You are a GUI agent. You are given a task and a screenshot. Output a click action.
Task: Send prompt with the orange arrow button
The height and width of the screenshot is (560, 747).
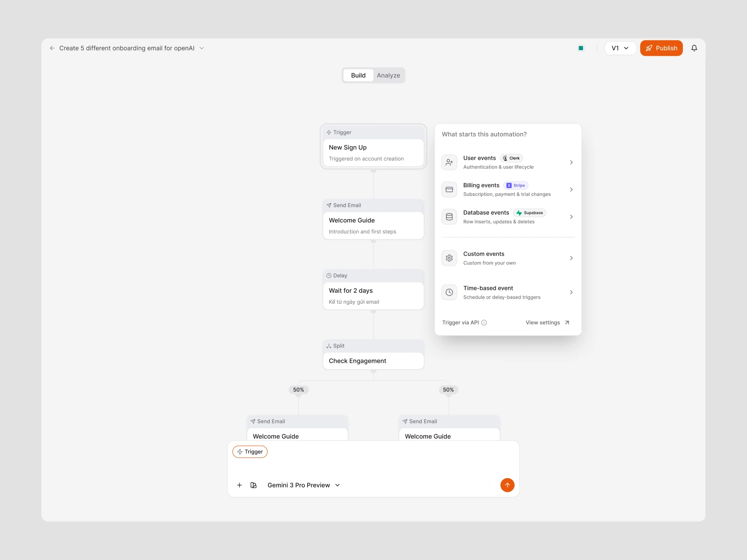pyautogui.click(x=508, y=485)
